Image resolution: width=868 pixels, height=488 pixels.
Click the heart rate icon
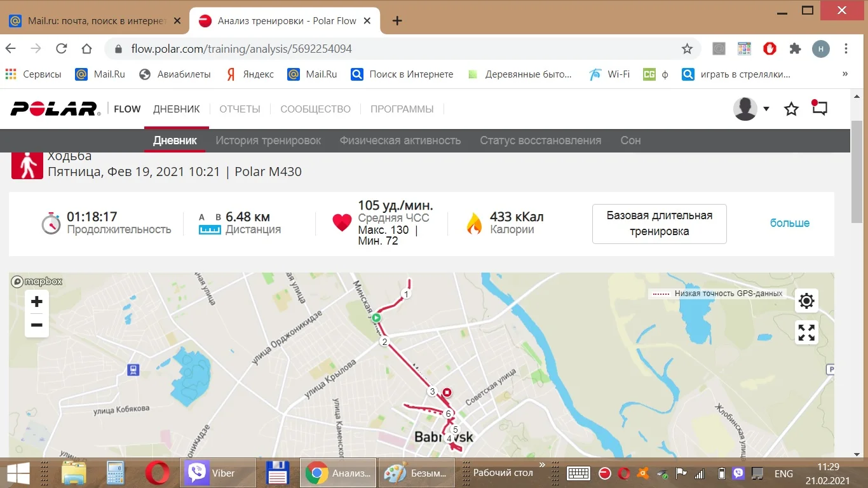(342, 222)
